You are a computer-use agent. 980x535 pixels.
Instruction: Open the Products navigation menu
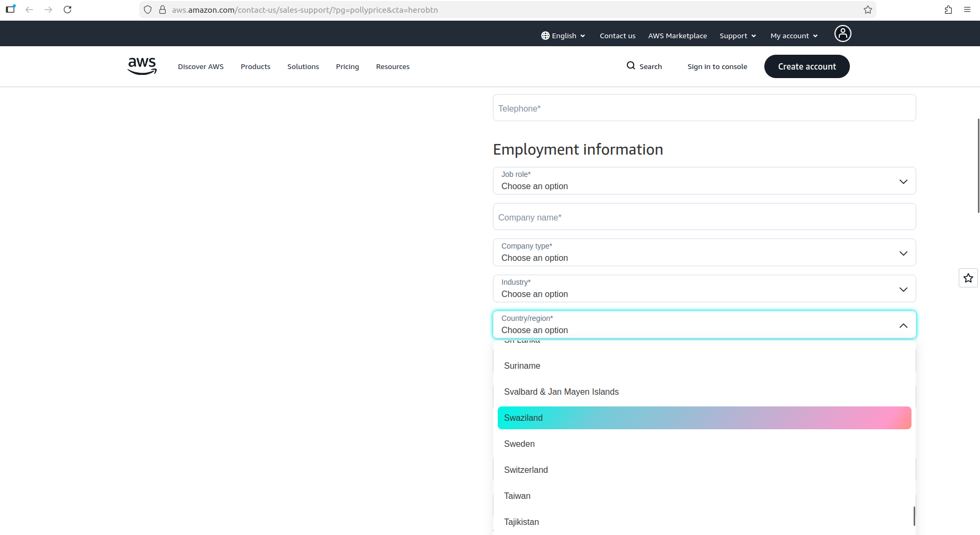[255, 66]
